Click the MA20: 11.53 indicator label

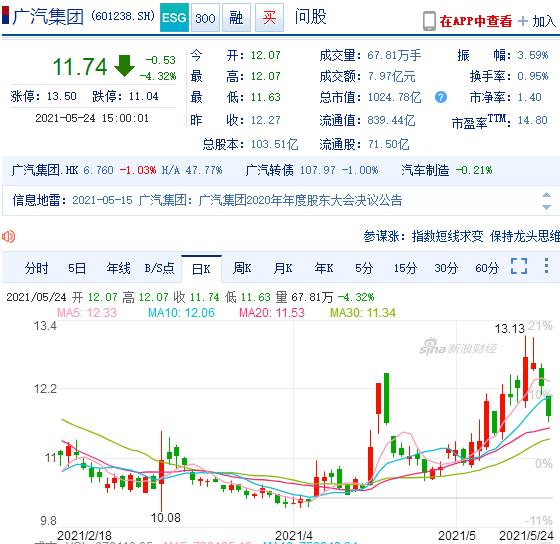(x=272, y=313)
